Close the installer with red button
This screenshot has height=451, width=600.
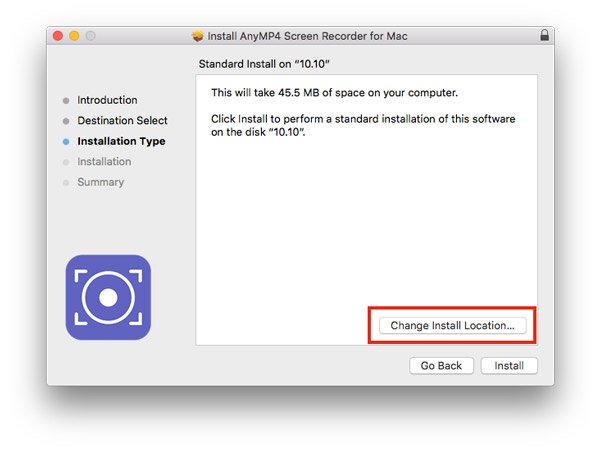[x=58, y=36]
